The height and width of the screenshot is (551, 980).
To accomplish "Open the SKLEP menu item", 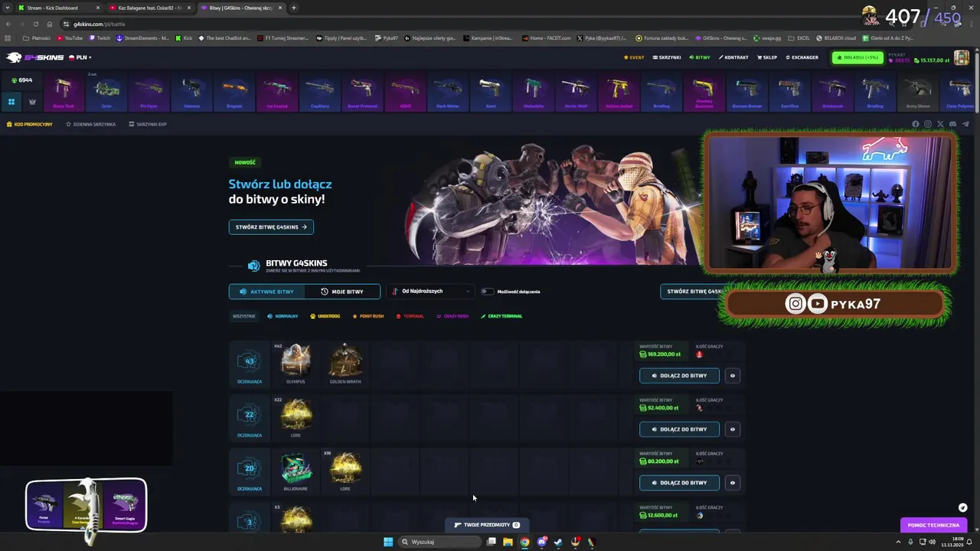I will (x=767, y=57).
